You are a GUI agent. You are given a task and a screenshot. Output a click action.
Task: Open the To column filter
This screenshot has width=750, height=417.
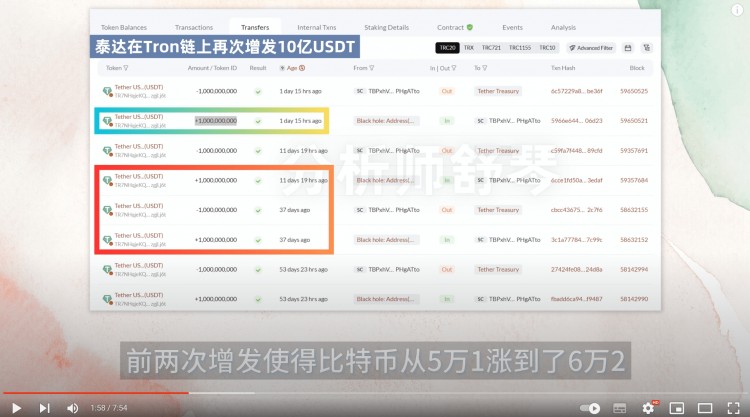[485, 68]
